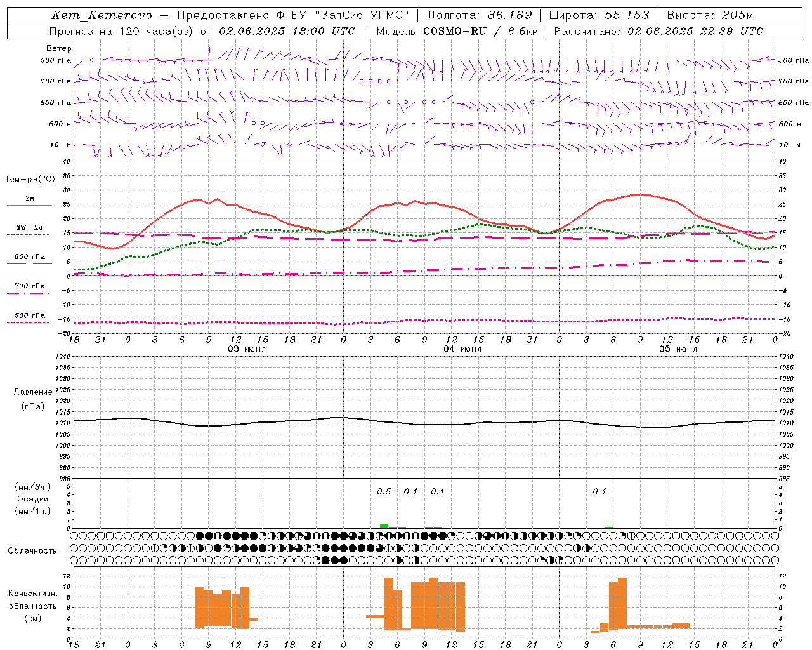The height and width of the screenshot is (650, 812).
Task: Select the (мм/1ч.) precipitation unit label
Action: coord(33,511)
